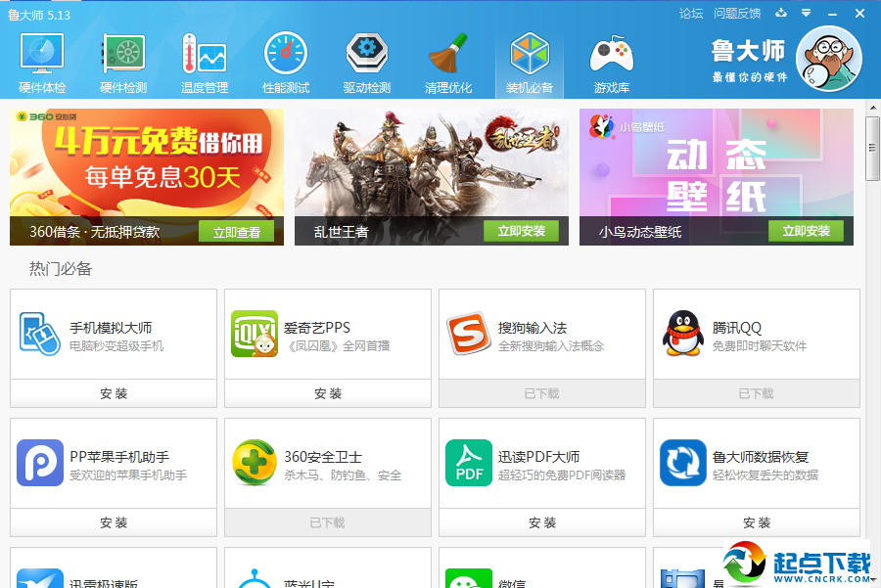
Task: Open the 游戏库 gamepad icon
Action: [611, 54]
